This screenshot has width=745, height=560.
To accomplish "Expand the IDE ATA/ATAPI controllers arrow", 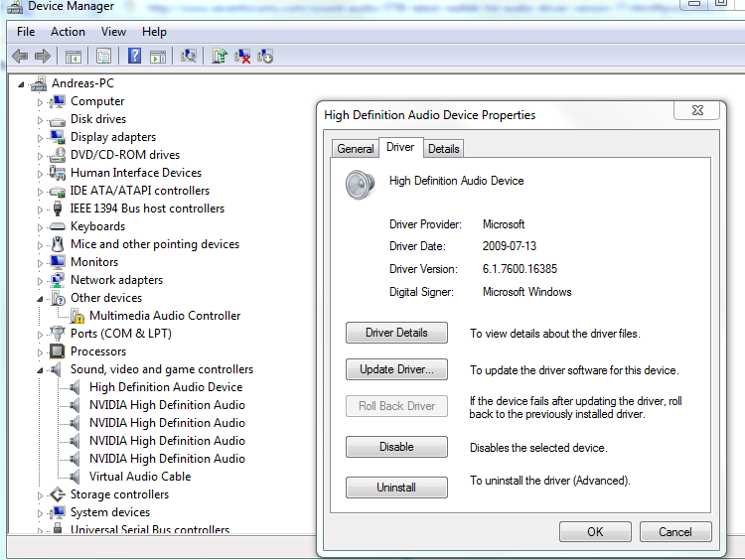I will click(40, 192).
